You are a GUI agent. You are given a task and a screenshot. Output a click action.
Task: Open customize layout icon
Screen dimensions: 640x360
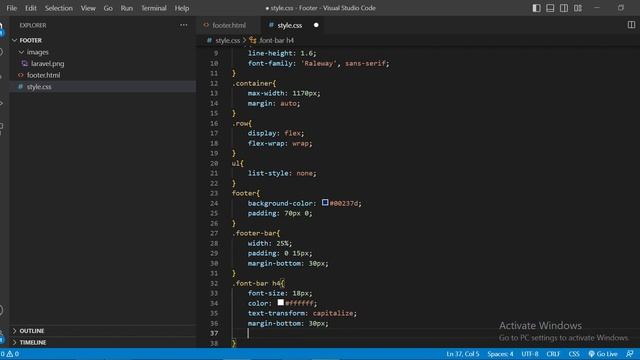tap(578, 8)
